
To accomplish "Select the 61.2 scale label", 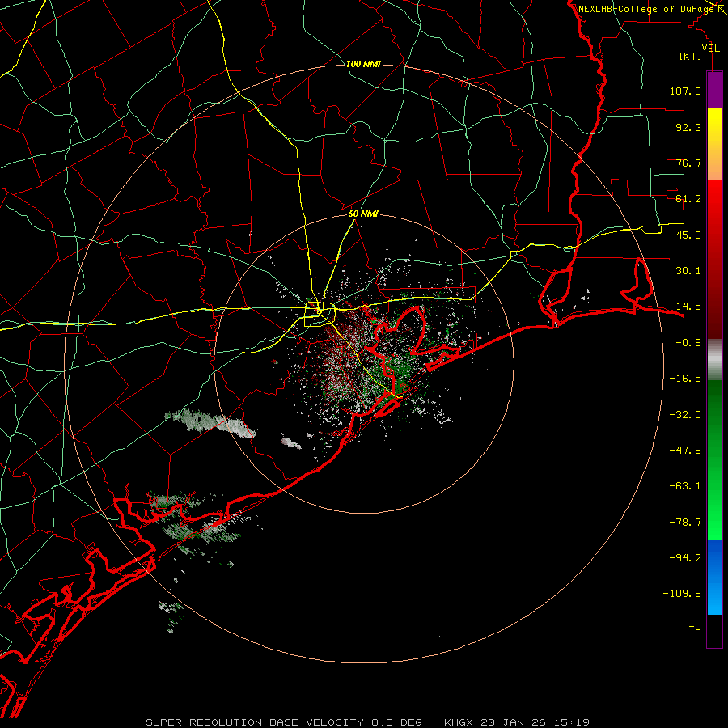I will [x=688, y=199].
